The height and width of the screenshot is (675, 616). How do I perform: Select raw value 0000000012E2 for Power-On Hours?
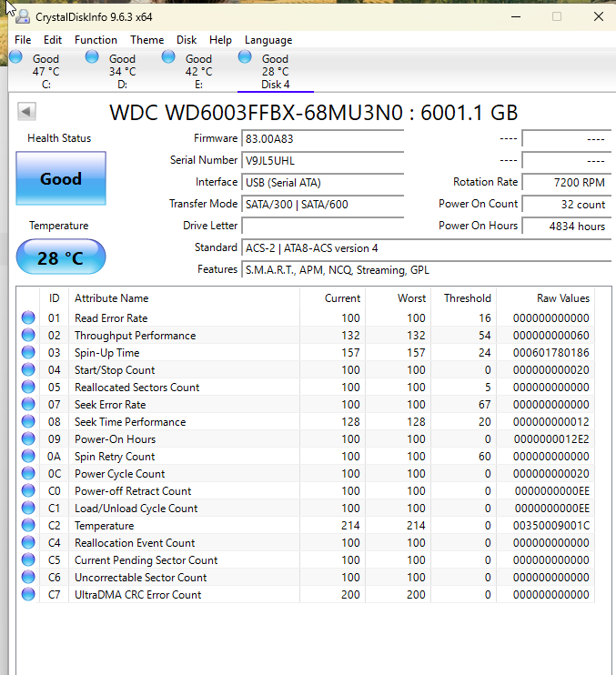click(551, 439)
